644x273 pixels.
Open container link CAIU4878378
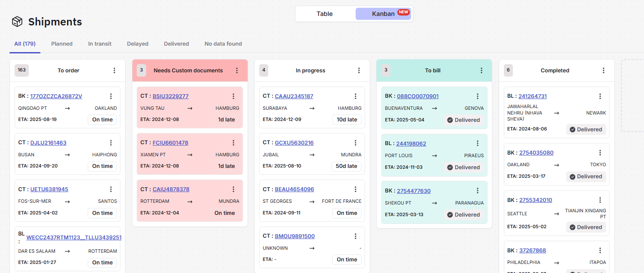(171, 189)
